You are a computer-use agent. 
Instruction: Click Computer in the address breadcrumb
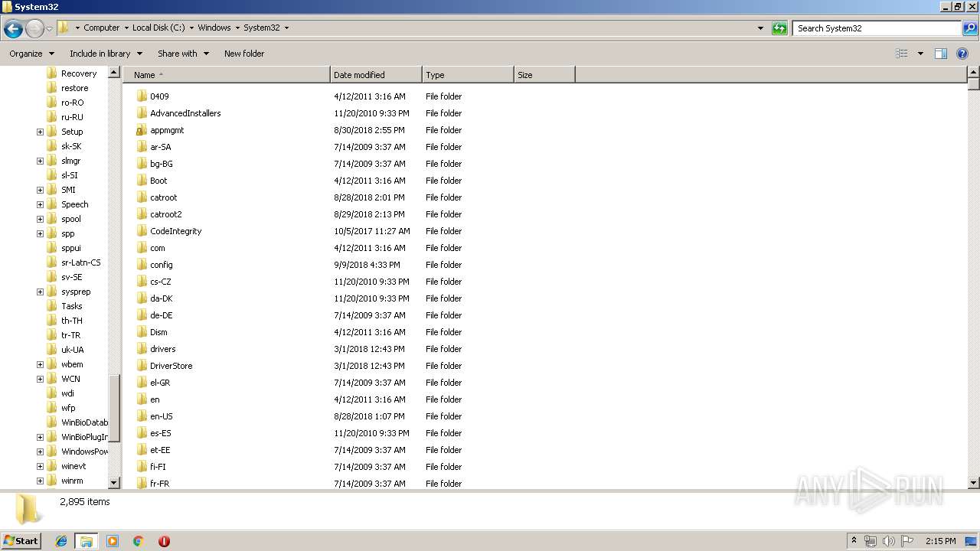[102, 28]
